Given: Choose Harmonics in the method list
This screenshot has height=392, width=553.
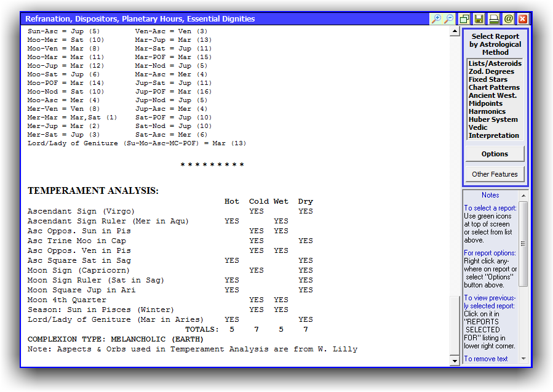Looking at the screenshot, I should tap(487, 111).
